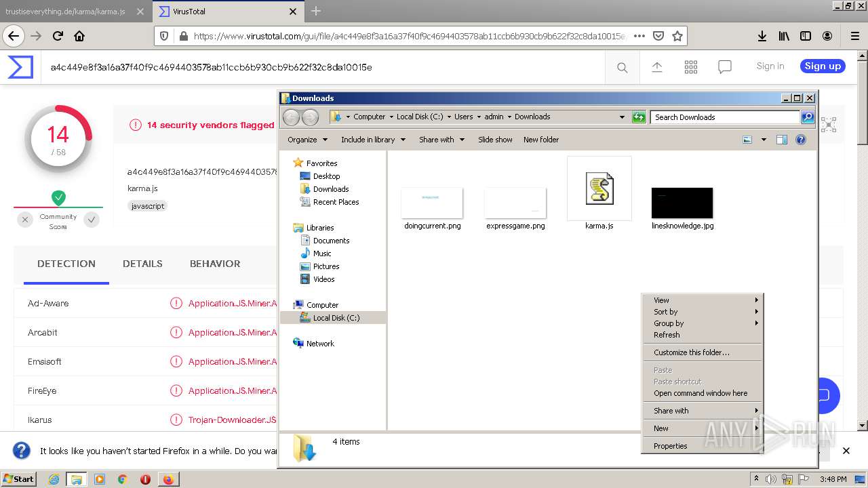Open Firefox hamburger menu
868x488 pixels.
pos(854,36)
